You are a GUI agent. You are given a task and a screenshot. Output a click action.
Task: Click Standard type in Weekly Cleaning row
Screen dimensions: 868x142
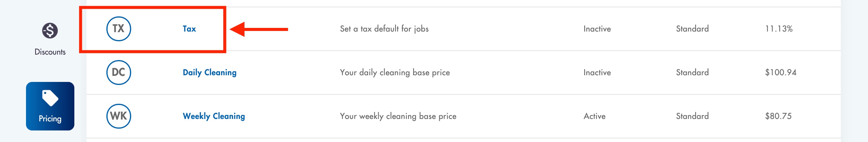[692, 116]
